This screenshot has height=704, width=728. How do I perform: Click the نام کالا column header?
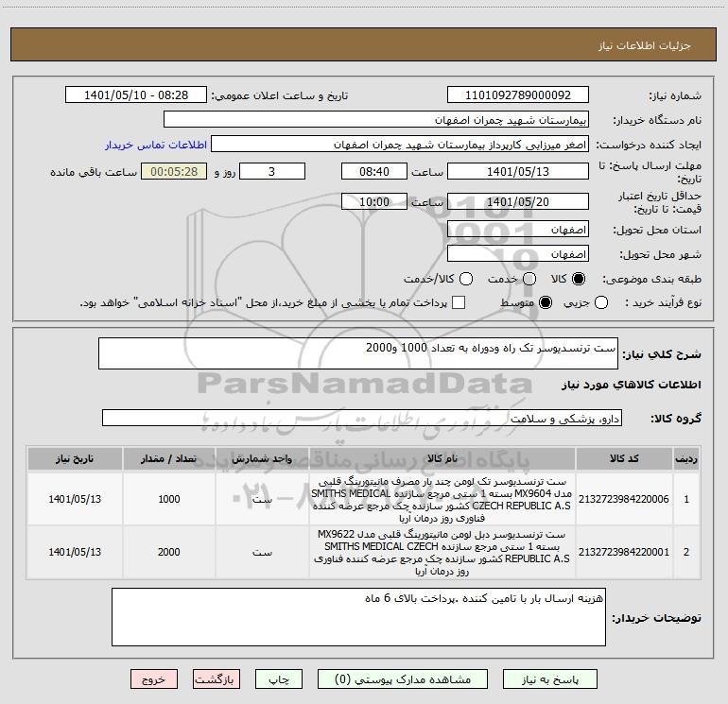[x=442, y=458]
